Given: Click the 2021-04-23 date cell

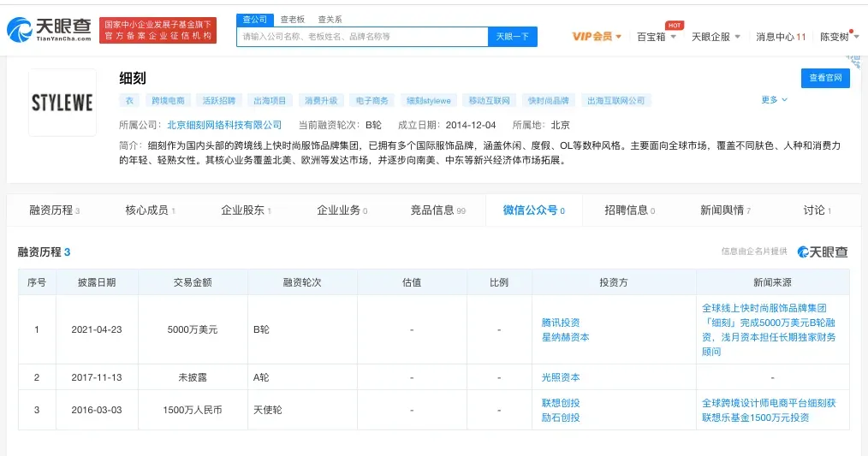Looking at the screenshot, I should point(97,330).
